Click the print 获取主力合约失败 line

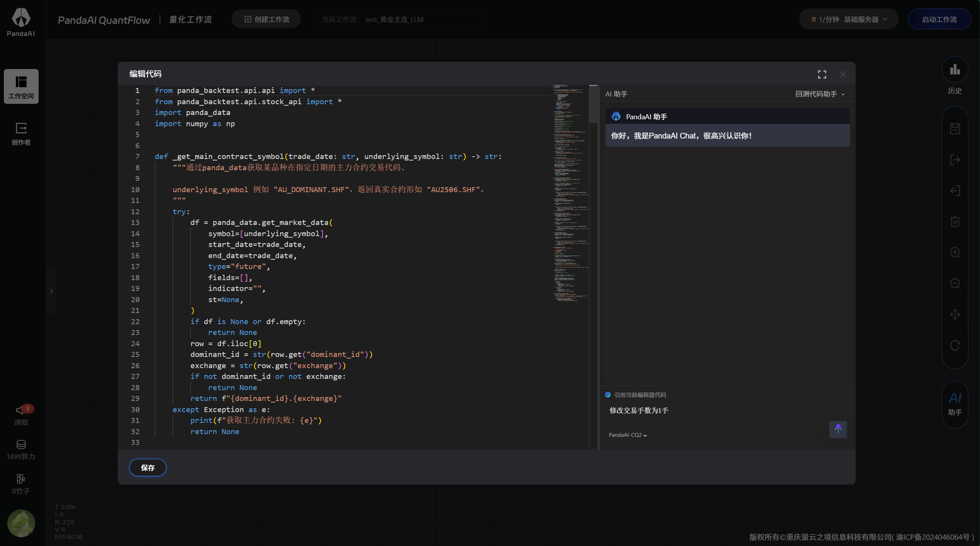[x=256, y=421]
